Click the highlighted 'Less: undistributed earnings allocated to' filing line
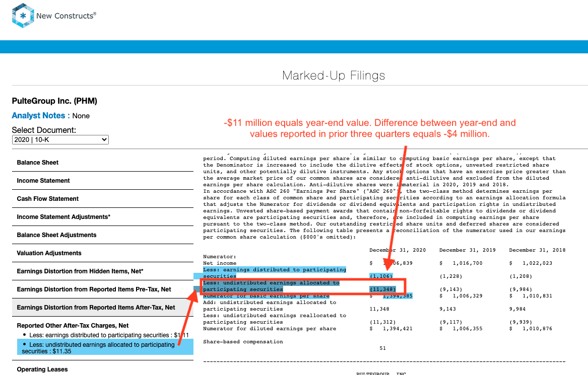This screenshot has width=588, height=375. pyautogui.click(x=271, y=283)
